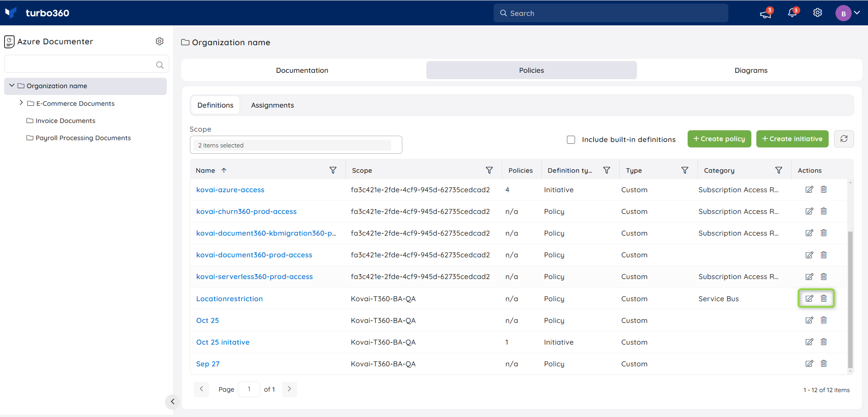
Task: Collapse the Organization name tree node
Action: click(x=12, y=85)
